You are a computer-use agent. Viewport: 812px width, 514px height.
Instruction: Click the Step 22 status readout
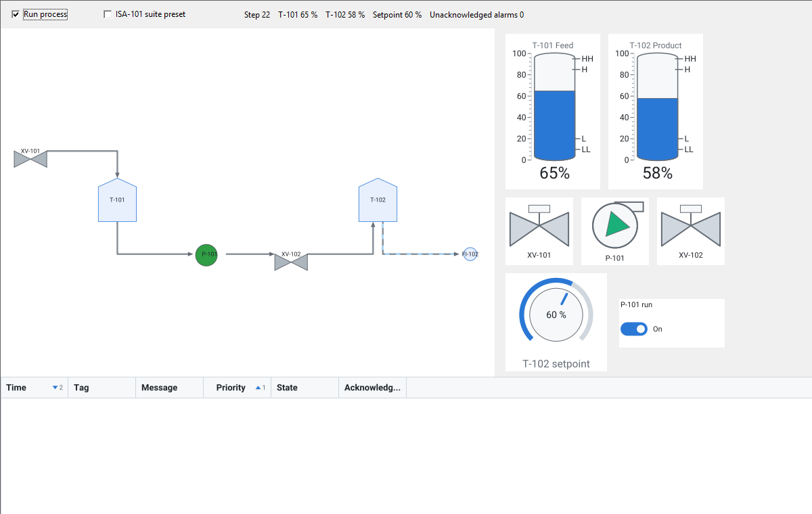pos(257,15)
